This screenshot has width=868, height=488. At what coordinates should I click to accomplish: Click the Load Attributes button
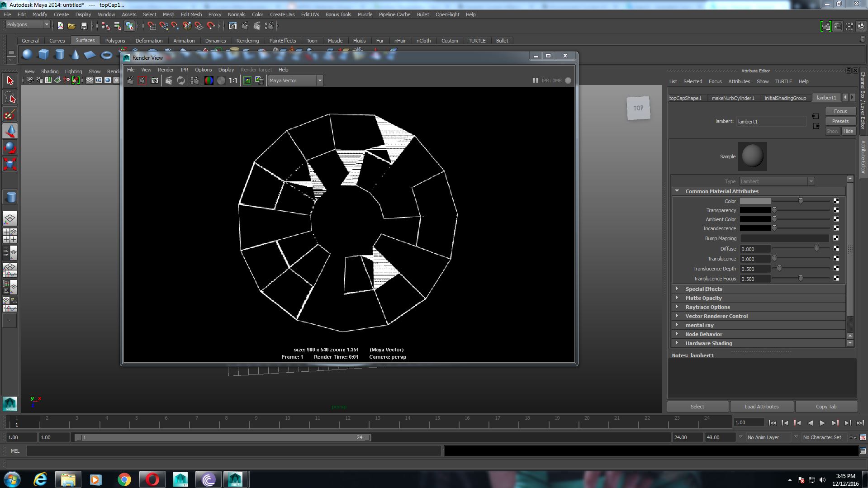[761, 406]
